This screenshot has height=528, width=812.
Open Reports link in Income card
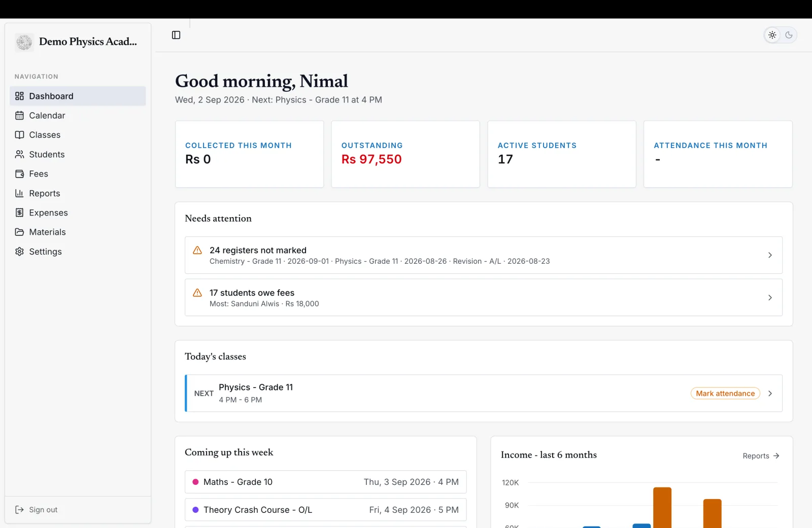761,456
